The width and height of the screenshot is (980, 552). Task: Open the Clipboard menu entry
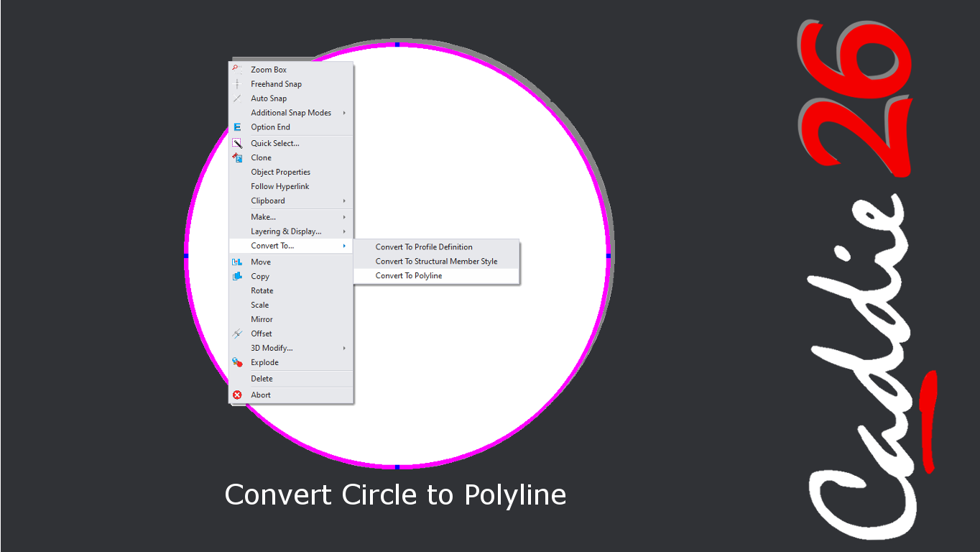[291, 201]
